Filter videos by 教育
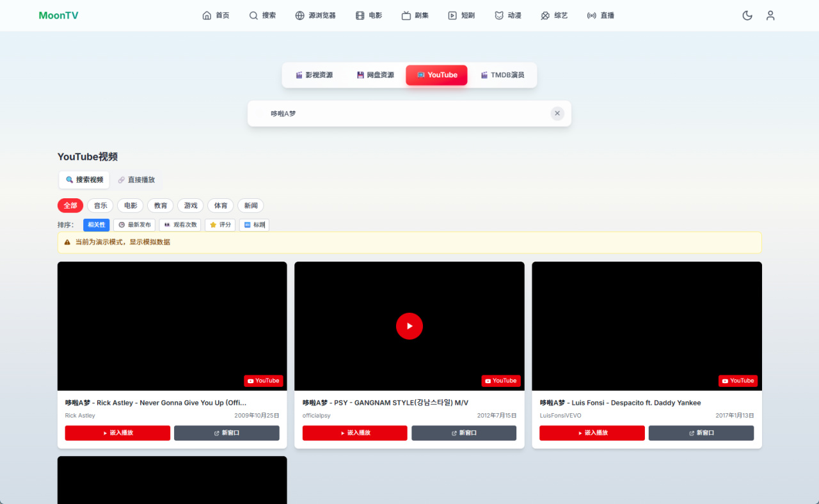This screenshot has height=504, width=819. [x=161, y=205]
